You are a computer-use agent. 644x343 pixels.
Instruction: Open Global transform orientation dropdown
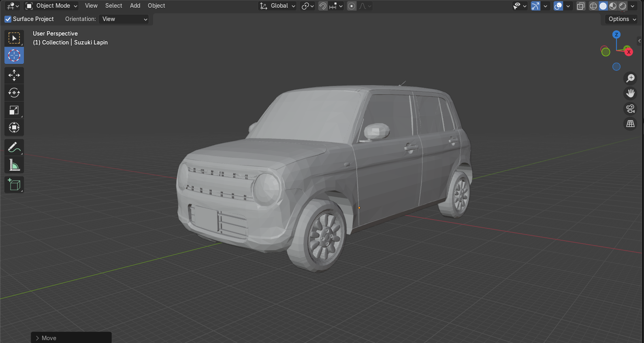point(277,6)
